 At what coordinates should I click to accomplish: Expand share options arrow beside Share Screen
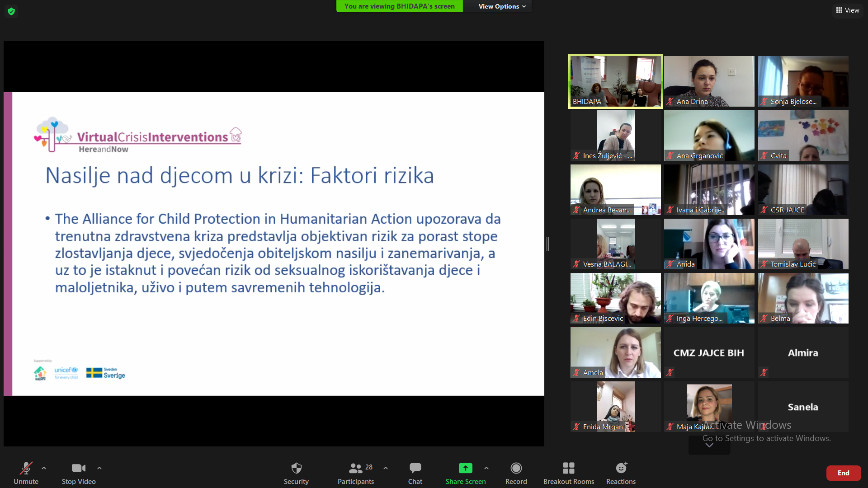click(x=486, y=468)
